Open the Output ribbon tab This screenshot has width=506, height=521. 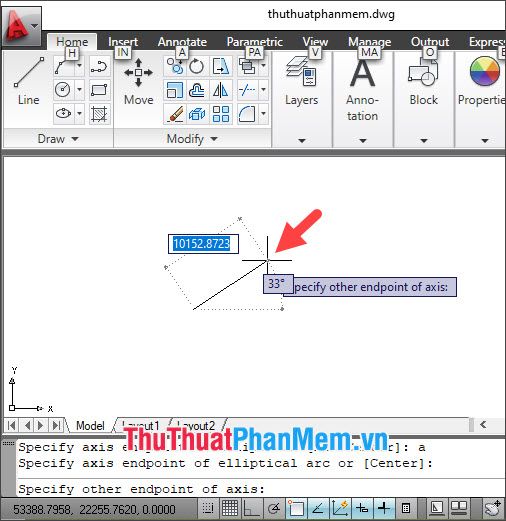tap(430, 42)
